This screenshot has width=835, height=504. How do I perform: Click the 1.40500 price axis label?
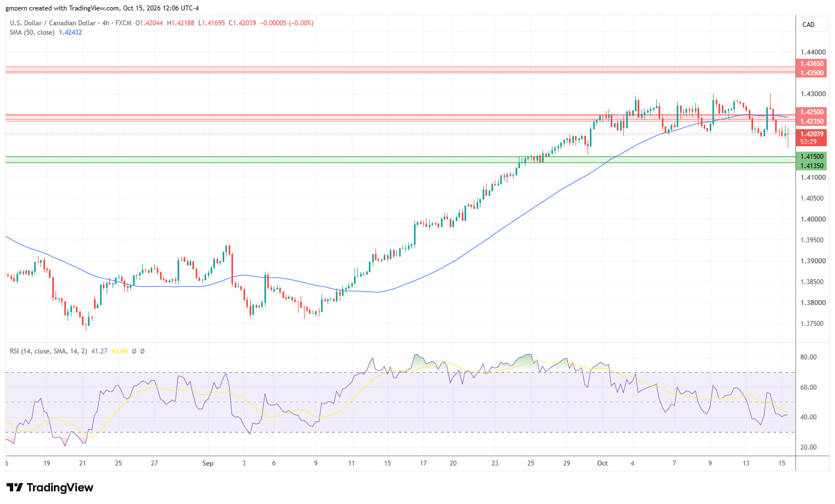pyautogui.click(x=813, y=198)
